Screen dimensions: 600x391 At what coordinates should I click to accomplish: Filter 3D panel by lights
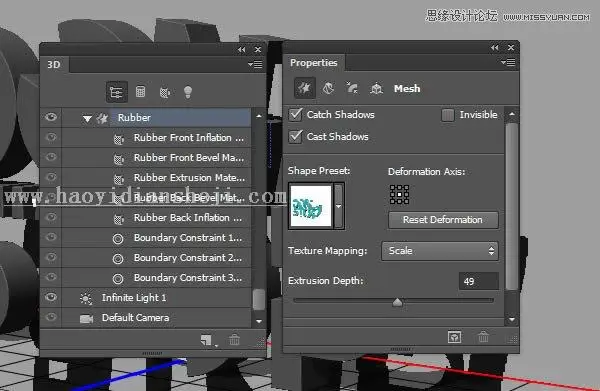(188, 92)
